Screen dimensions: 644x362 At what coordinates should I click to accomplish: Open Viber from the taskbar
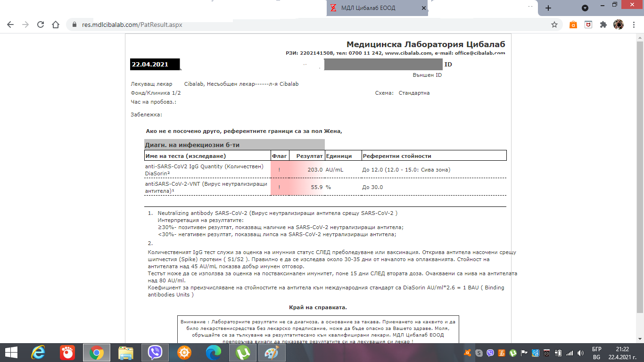pyautogui.click(x=155, y=352)
